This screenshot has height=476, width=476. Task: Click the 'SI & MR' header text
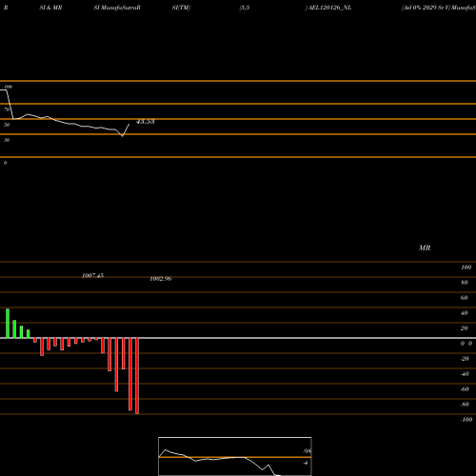(50, 8)
